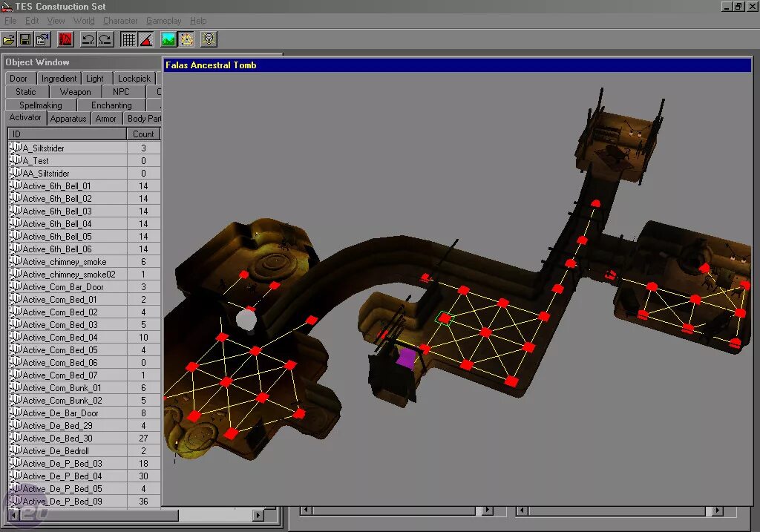Toggle landscape editing icon
Image resolution: width=760 pixels, height=532 pixels.
pos(168,39)
